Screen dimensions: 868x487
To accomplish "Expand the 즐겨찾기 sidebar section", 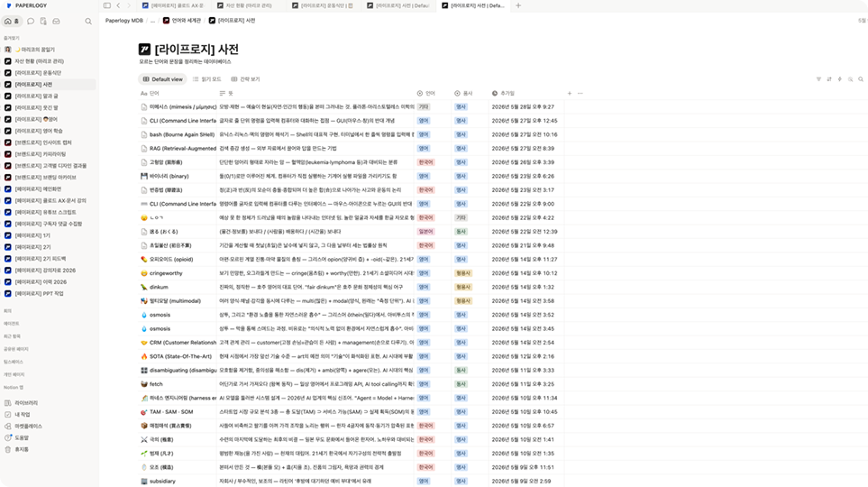I will [12, 38].
